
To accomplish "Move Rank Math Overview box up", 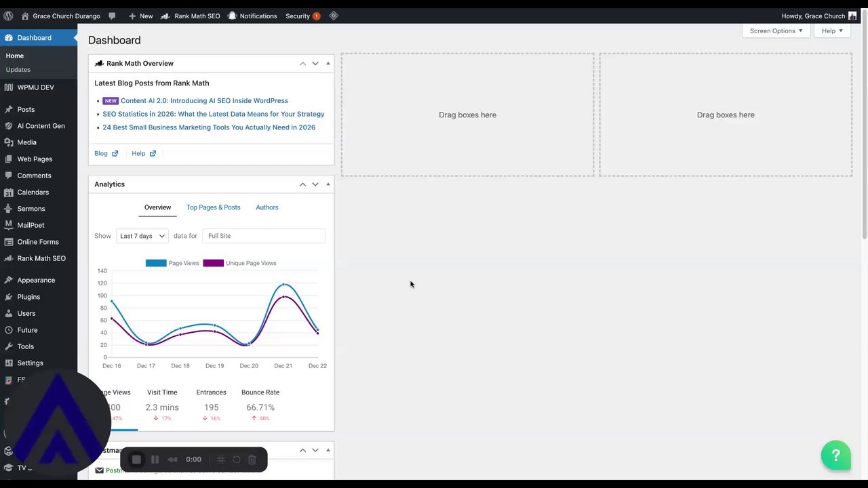I will click(x=302, y=63).
